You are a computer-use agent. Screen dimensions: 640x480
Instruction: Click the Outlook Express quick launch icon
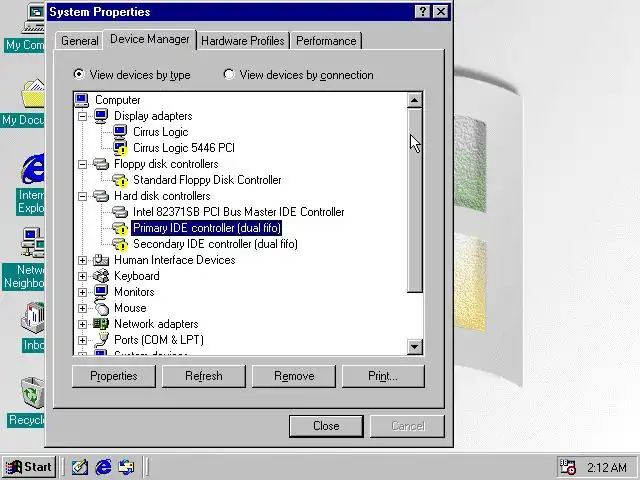(126, 467)
